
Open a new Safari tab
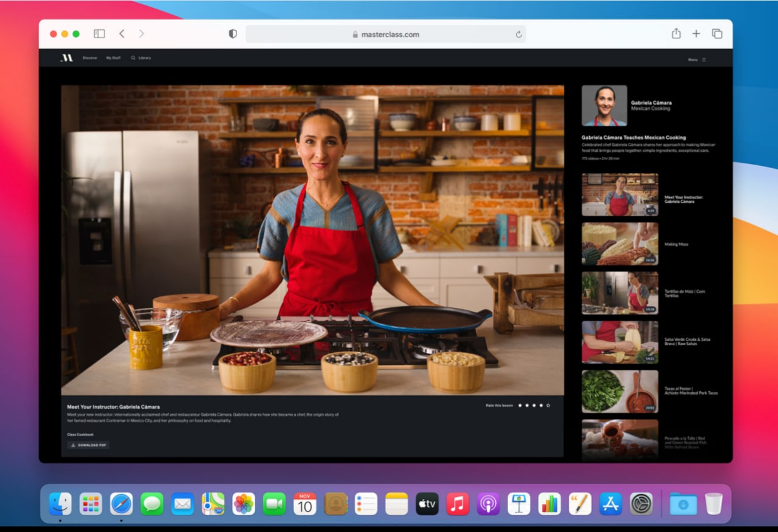click(x=697, y=34)
